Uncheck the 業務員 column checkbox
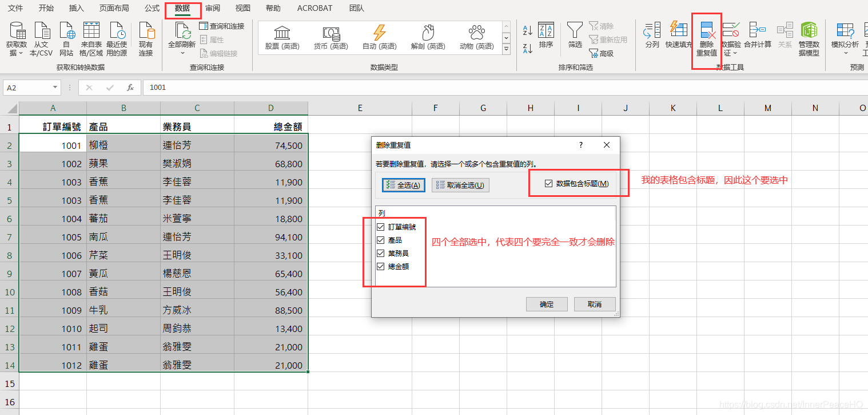Screen dimensions: 868x415 (381, 253)
